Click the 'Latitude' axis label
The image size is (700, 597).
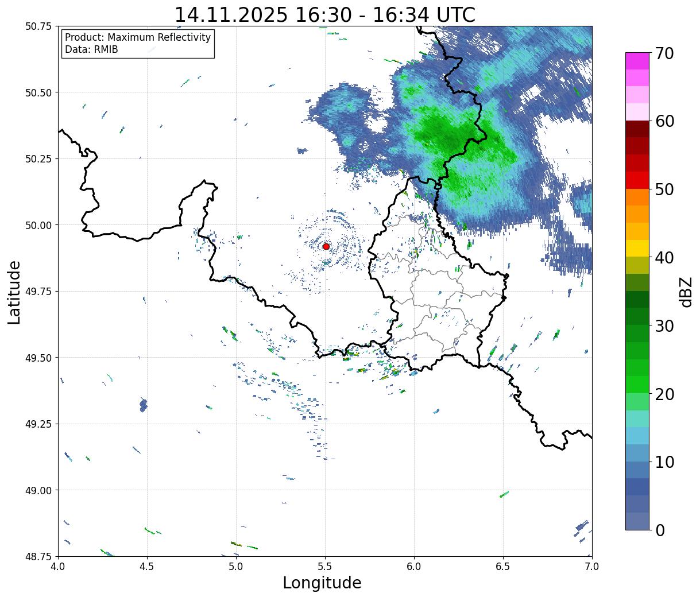click(14, 292)
